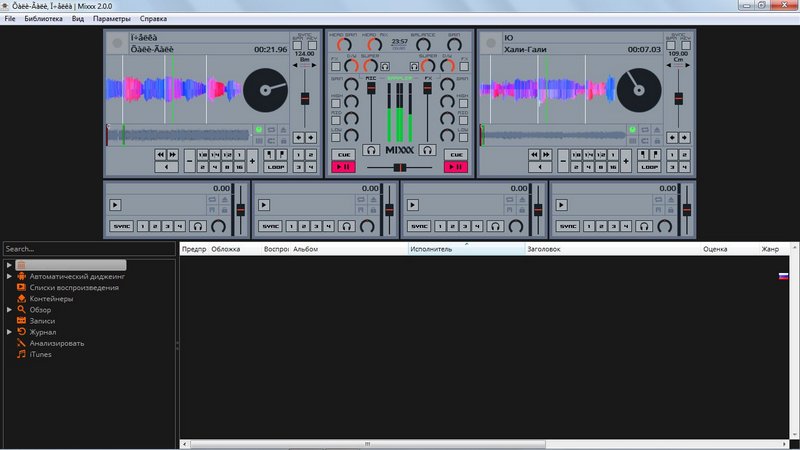Toggle right deck sync BPM checkbox
This screenshot has height=450, width=800.
click(671, 45)
